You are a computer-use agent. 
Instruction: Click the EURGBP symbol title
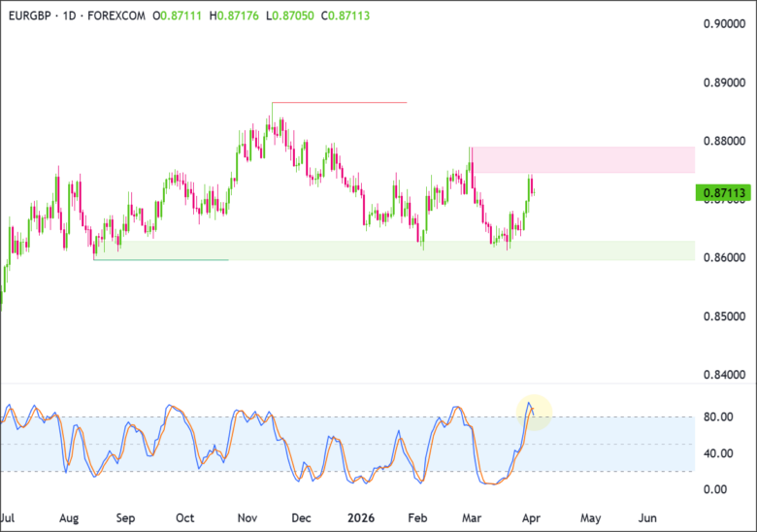click(x=29, y=16)
